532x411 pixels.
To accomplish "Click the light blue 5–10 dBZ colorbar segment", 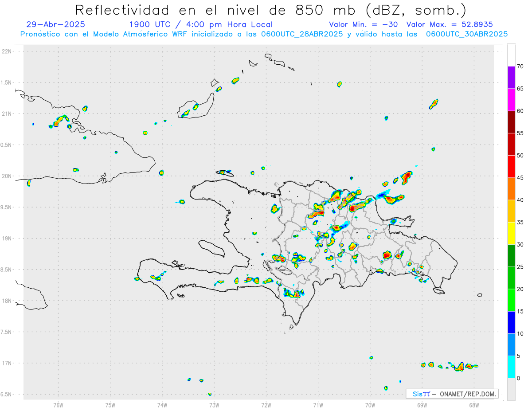I will pos(511,345).
